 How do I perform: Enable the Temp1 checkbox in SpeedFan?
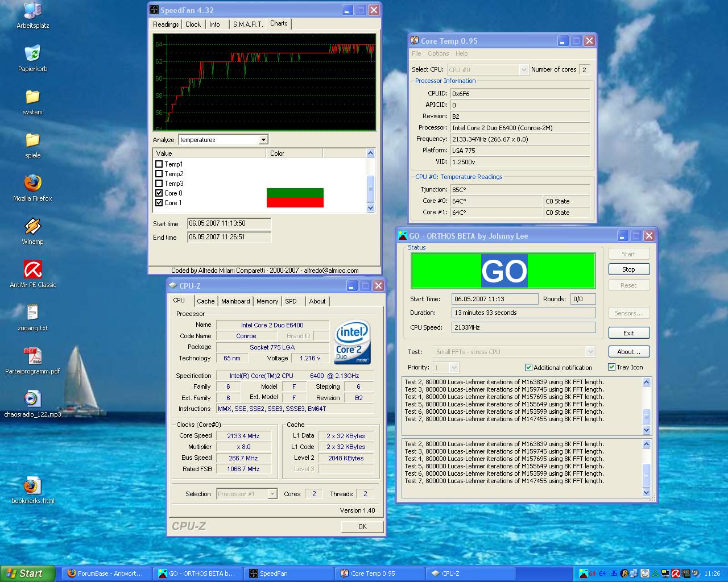(x=159, y=164)
